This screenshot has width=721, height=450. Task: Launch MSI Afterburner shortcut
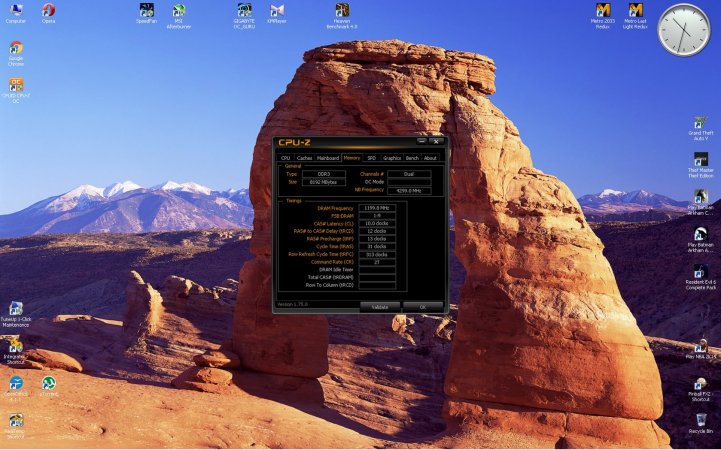[179, 16]
